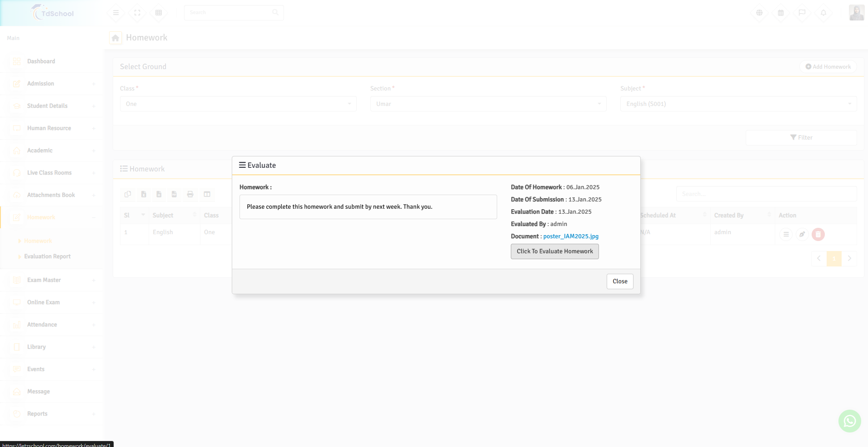Select Dashboard in the sidebar
Image resolution: width=868 pixels, height=447 pixels.
point(41,61)
